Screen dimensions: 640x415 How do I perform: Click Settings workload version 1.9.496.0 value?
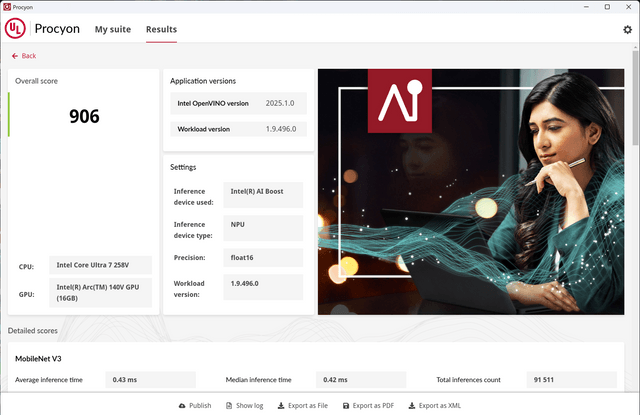(263, 287)
